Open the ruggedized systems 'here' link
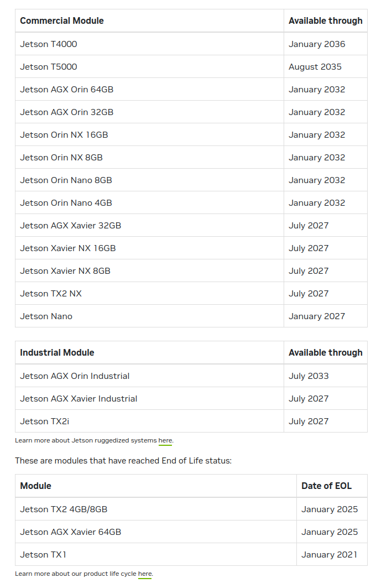 (165, 441)
